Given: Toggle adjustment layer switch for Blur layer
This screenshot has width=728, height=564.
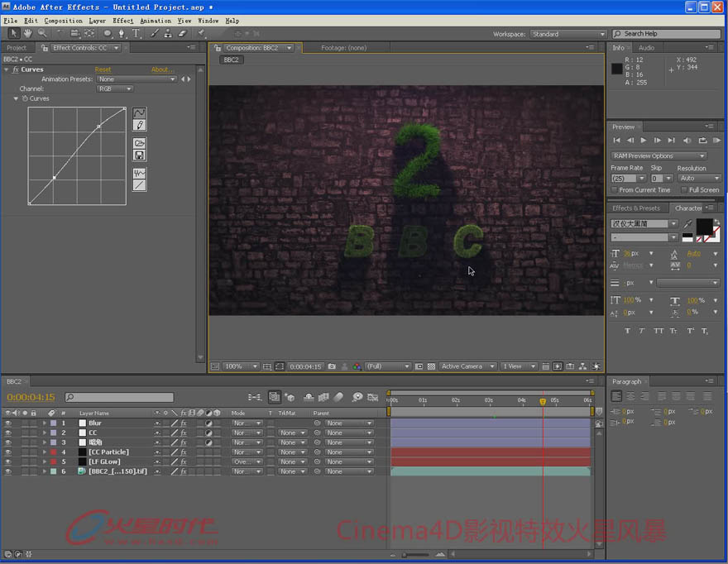Looking at the screenshot, I should point(209,423).
